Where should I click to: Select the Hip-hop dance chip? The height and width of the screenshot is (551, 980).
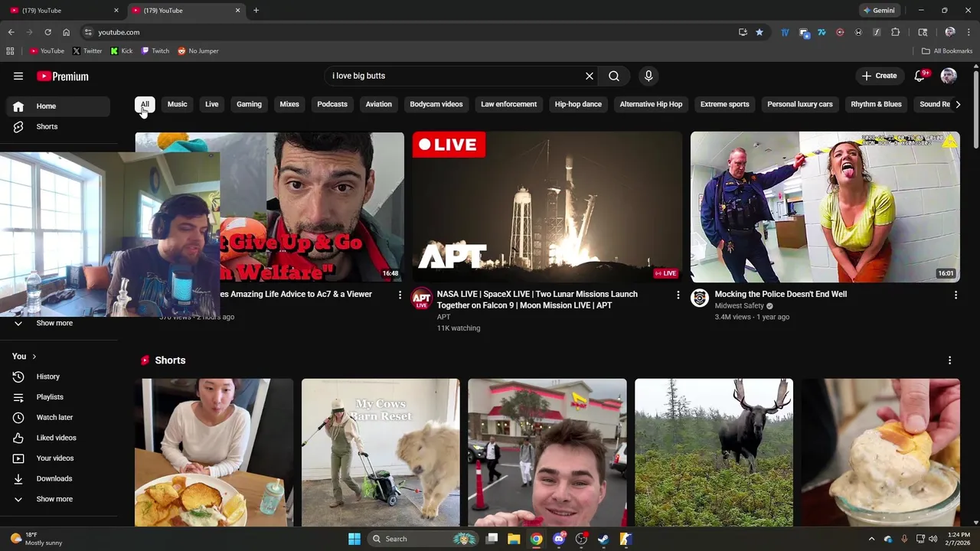tap(578, 104)
